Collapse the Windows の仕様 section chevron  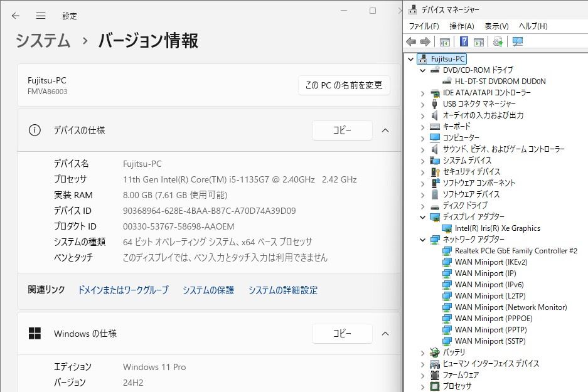(x=385, y=334)
